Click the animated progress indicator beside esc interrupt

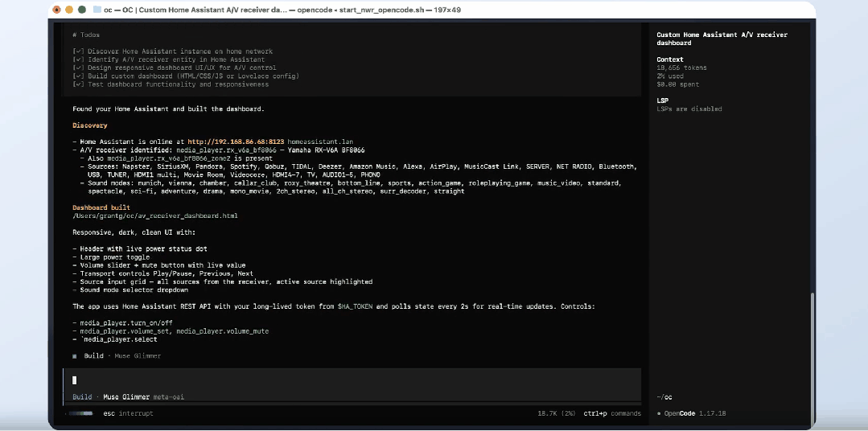[x=80, y=413]
